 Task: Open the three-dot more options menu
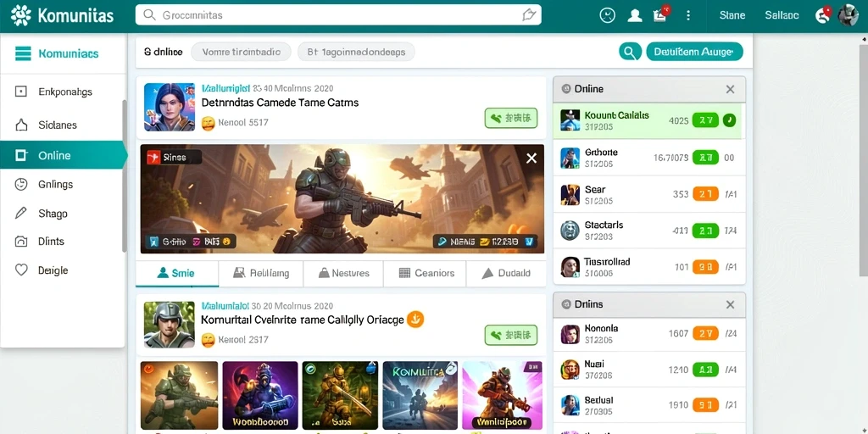point(688,15)
